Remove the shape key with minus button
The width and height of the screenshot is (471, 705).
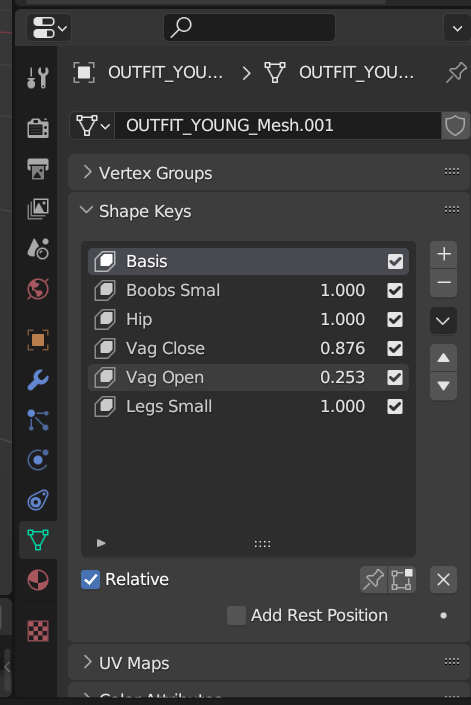[444, 283]
